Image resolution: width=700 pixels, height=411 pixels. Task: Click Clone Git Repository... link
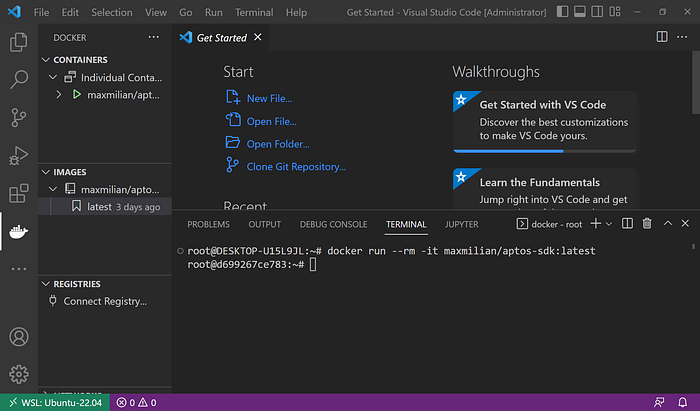[296, 167]
